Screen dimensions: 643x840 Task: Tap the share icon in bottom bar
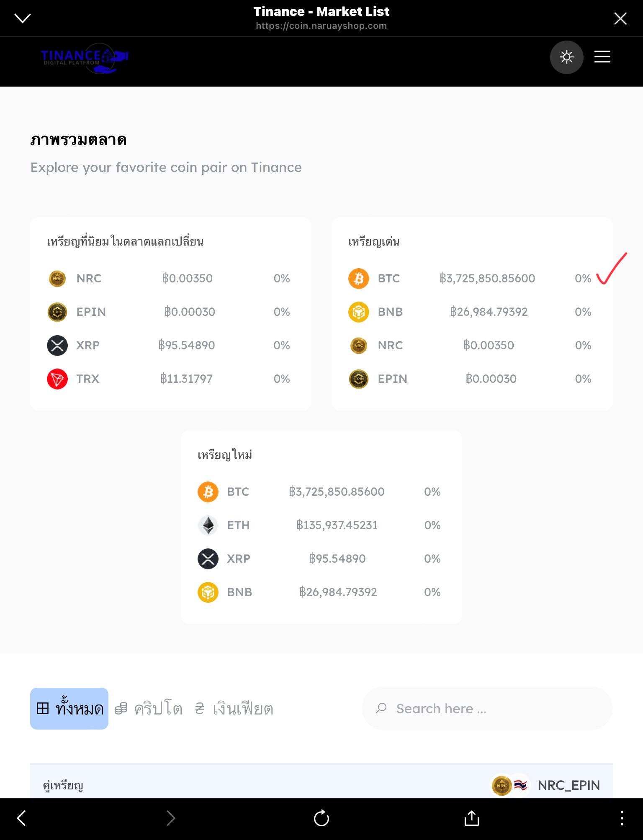coord(471,818)
